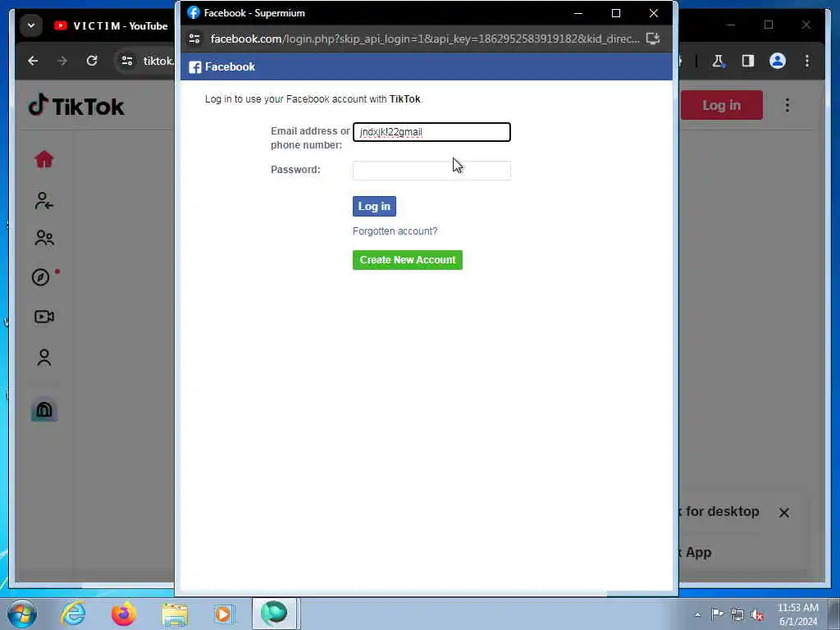This screenshot has height=630, width=840.
Task: Click the Facebook popup URL address bar
Action: [x=425, y=39]
